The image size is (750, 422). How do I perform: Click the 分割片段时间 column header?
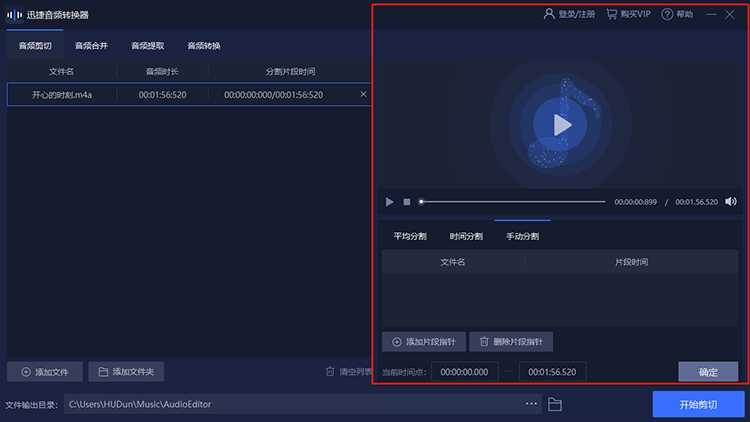pos(290,72)
